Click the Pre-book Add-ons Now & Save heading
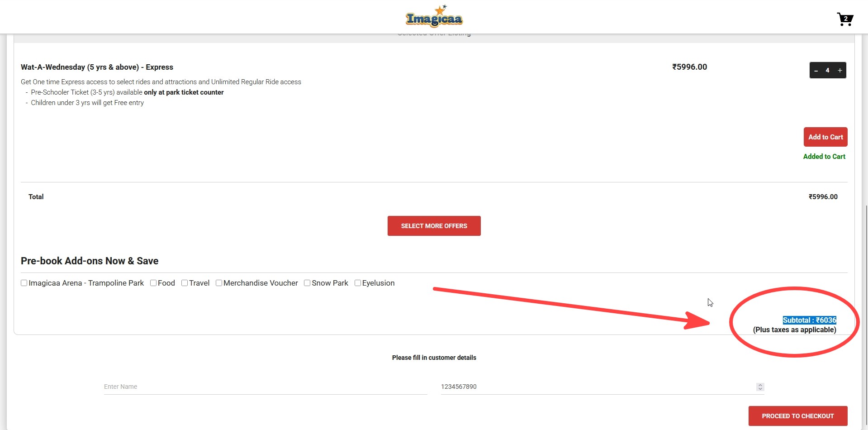The width and height of the screenshot is (868, 430). tap(90, 261)
